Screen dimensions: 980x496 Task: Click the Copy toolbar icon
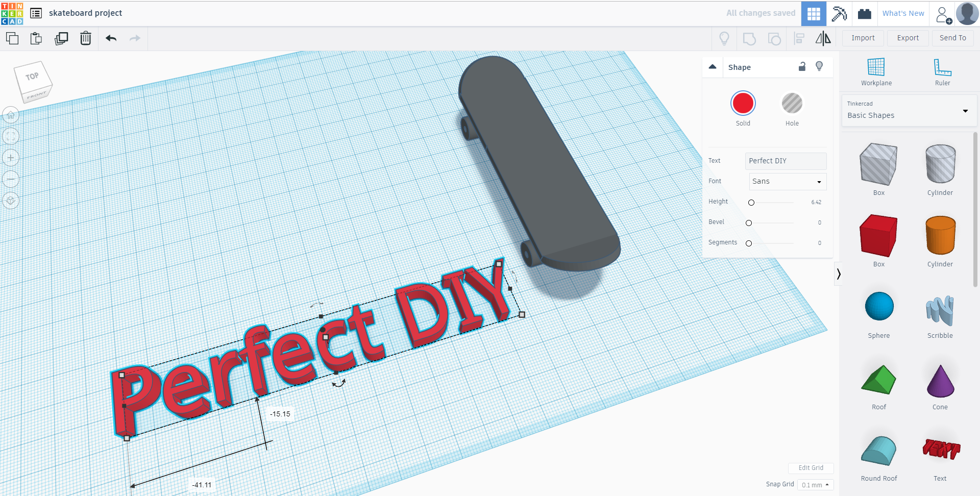click(12, 38)
